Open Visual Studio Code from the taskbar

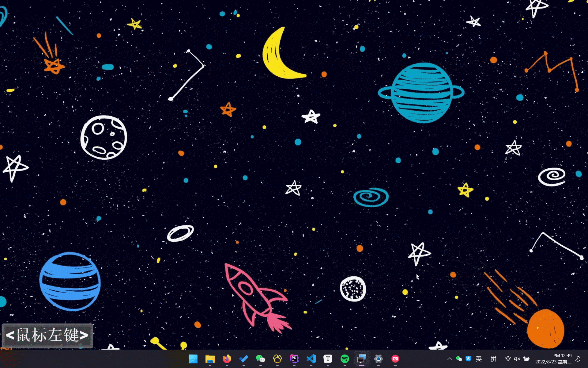click(x=311, y=358)
